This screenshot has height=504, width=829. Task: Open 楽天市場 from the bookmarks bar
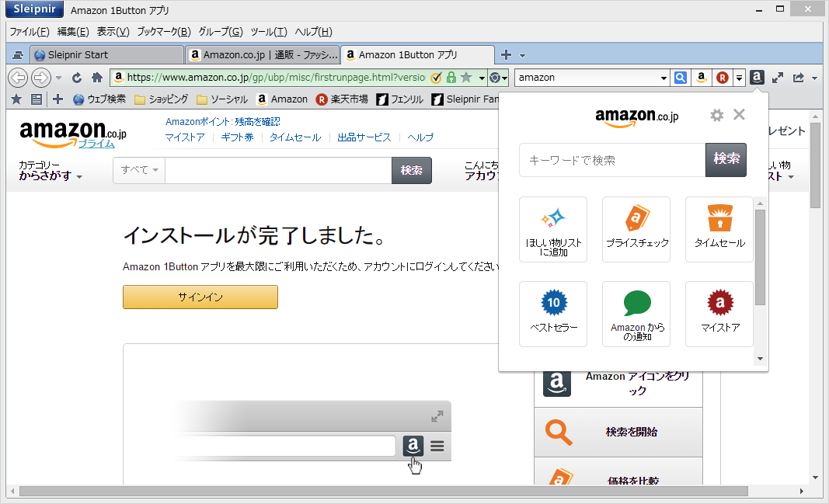342,99
